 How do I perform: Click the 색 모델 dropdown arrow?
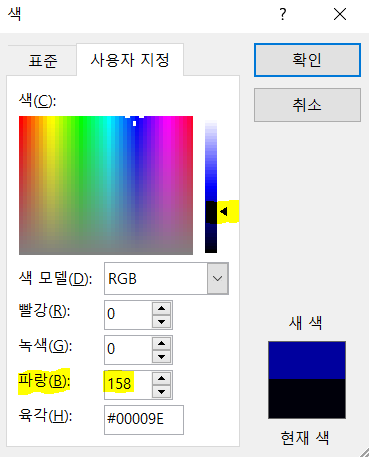click(218, 278)
